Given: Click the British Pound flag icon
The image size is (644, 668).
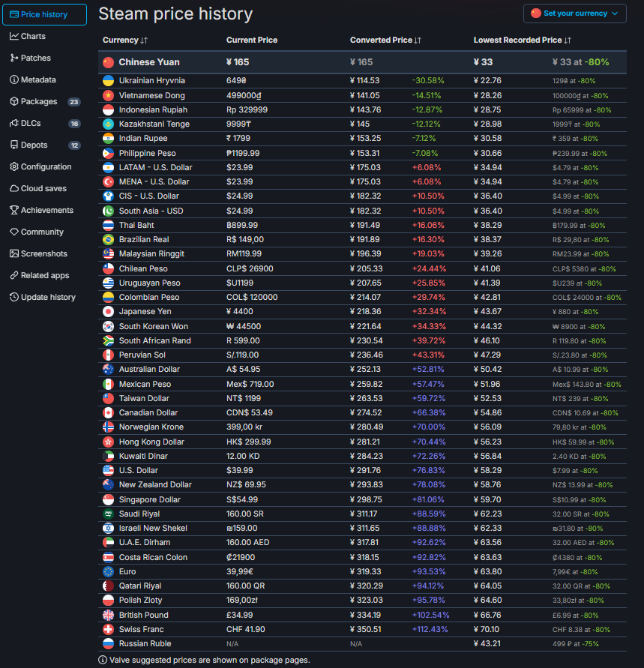Looking at the screenshot, I should point(108,615).
